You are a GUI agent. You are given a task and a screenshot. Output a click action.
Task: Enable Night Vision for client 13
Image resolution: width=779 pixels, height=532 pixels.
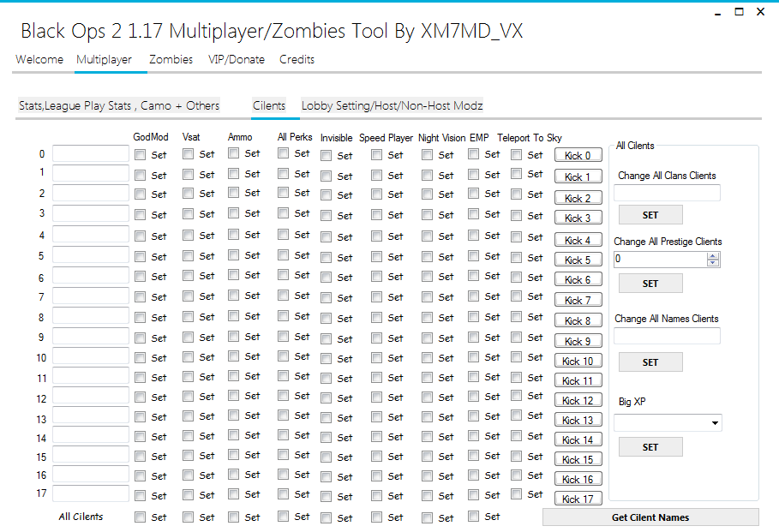(x=428, y=417)
